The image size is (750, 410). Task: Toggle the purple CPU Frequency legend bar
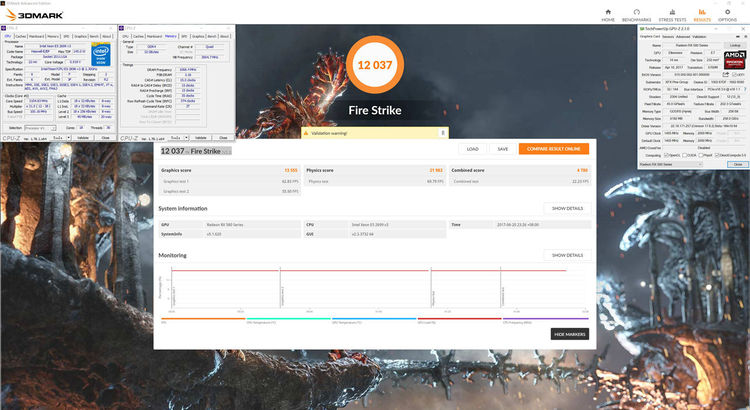click(x=545, y=318)
